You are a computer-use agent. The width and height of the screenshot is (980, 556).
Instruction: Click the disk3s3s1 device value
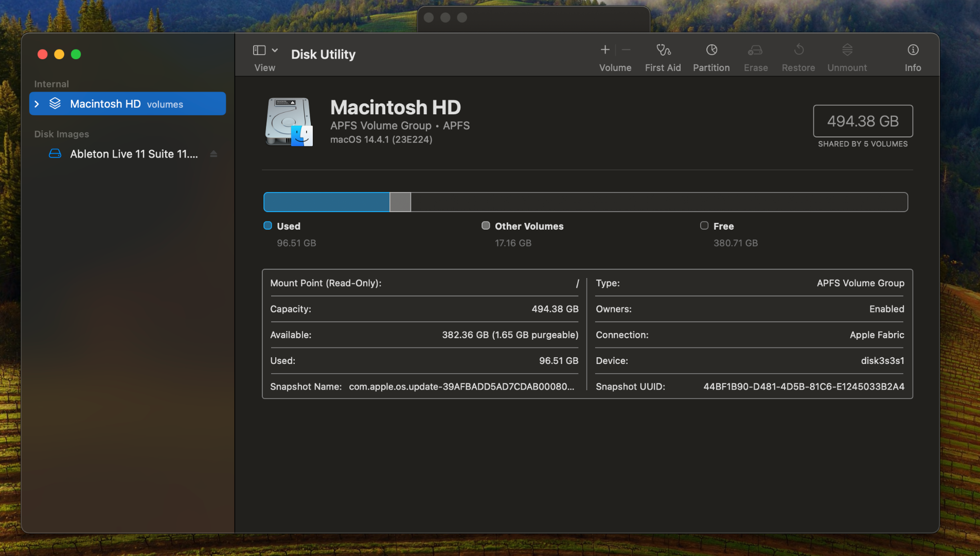pyautogui.click(x=882, y=361)
